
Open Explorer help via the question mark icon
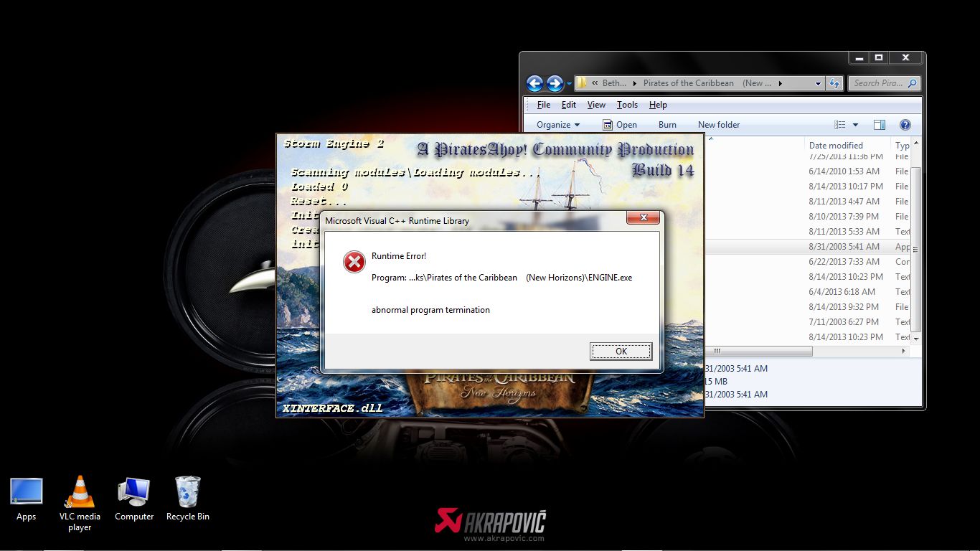tap(905, 125)
